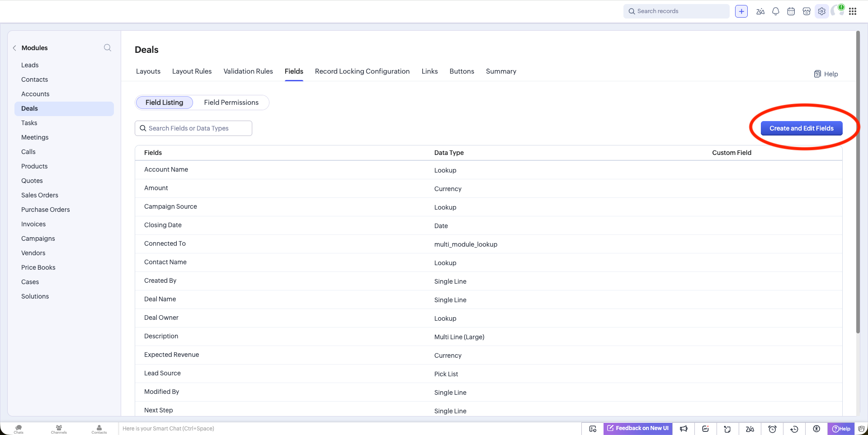Click the notifications bell icon
The height and width of the screenshot is (435, 868).
775,11
